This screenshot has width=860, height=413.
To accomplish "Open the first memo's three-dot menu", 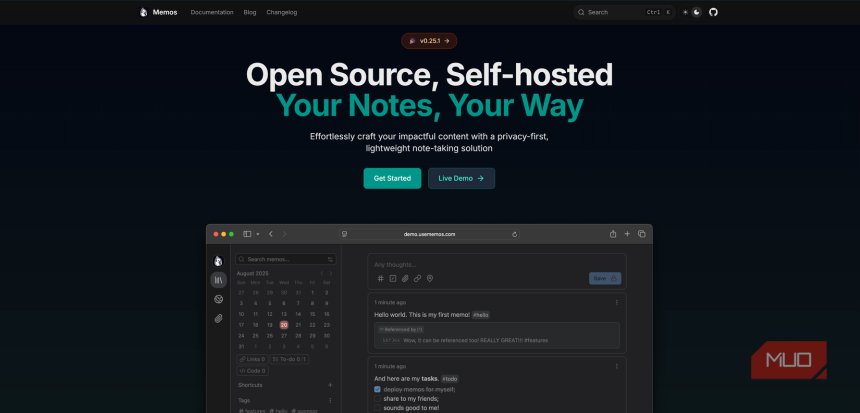I will tap(617, 301).
